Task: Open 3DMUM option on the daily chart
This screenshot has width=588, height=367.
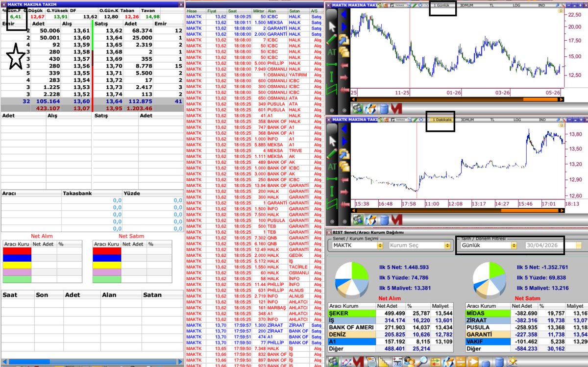Action: point(466,4)
